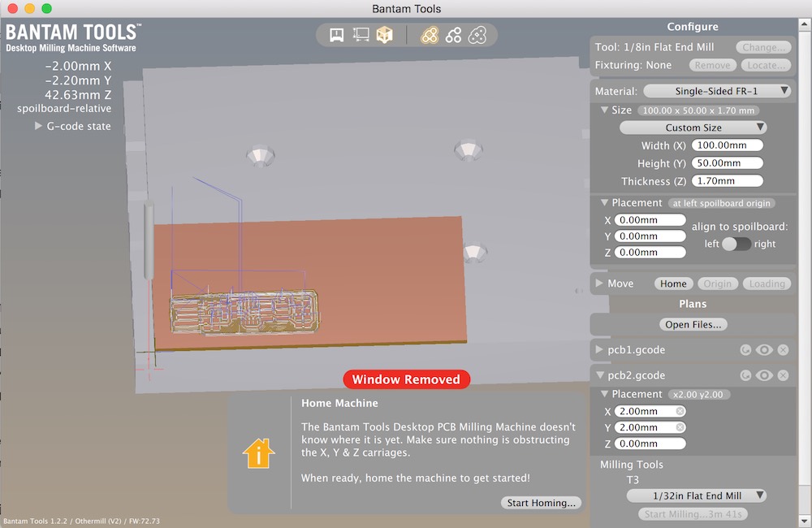Click the pcb2 Placement Y 2.00mm field

tap(650, 427)
